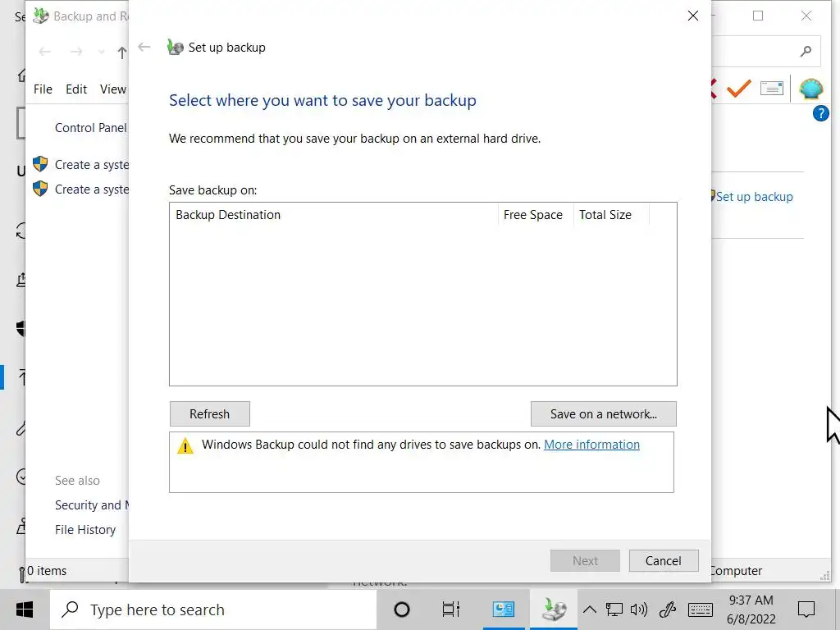Open File History link under See also
Image resolution: width=840 pixels, height=630 pixels.
click(85, 530)
